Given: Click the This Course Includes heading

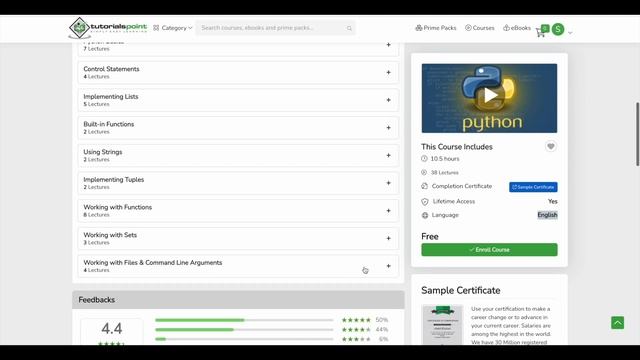Looking at the screenshot, I should click(x=457, y=147).
